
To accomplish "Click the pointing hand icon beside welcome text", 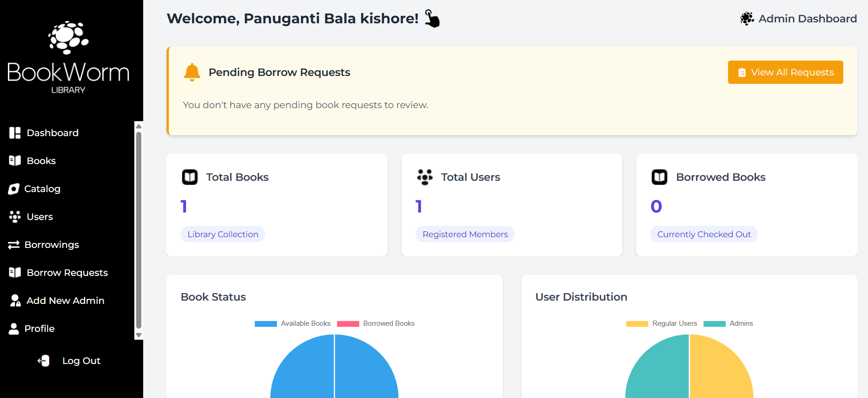I will 432,19.
